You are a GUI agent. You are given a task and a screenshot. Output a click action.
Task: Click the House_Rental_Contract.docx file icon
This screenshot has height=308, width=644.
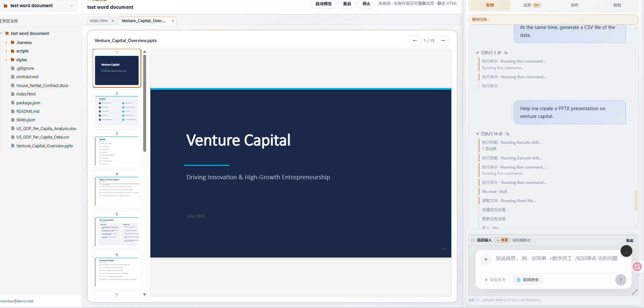tap(13, 85)
